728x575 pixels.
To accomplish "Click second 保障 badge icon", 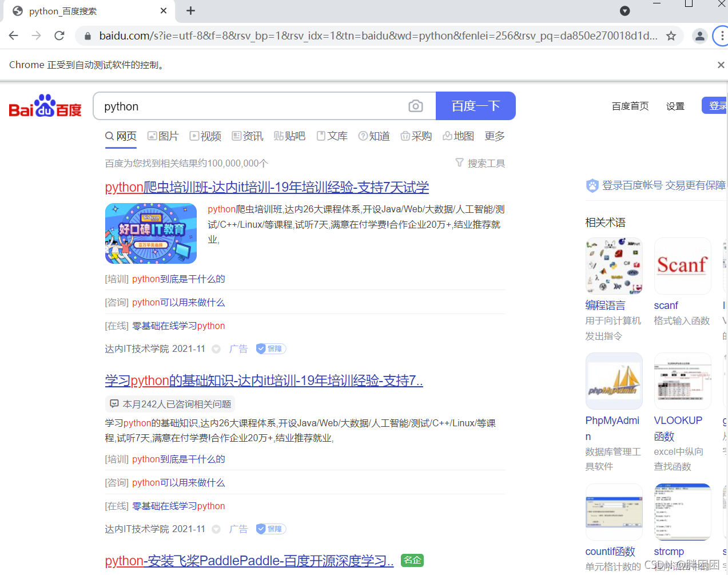I will coord(271,529).
